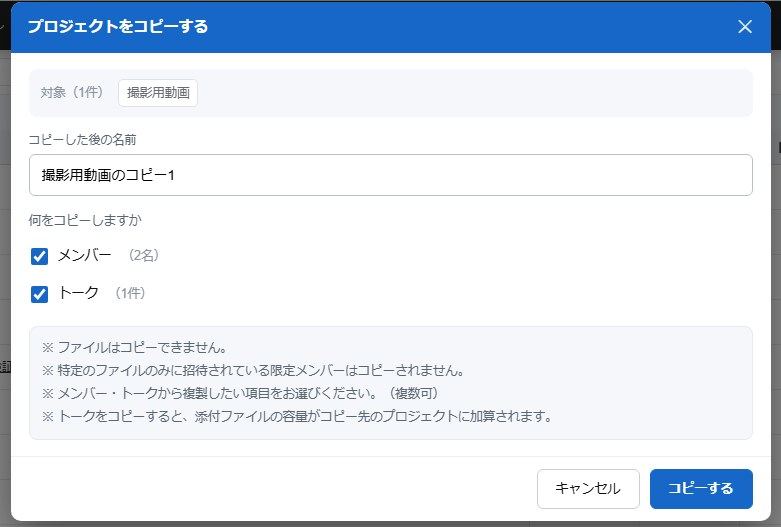781x527 pixels.
Task: Click the コピーした後の名前 label
Action: [83, 139]
